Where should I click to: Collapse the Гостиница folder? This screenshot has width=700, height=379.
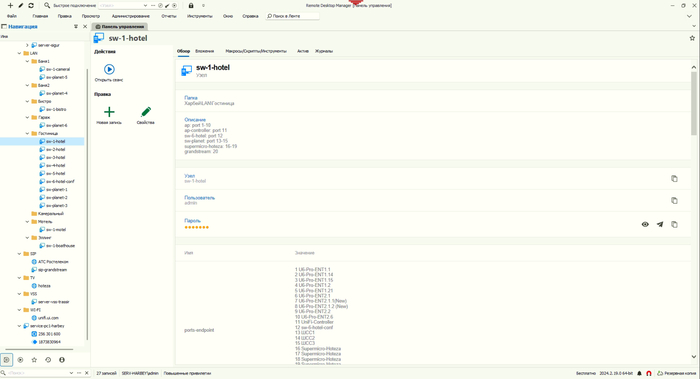(27, 133)
